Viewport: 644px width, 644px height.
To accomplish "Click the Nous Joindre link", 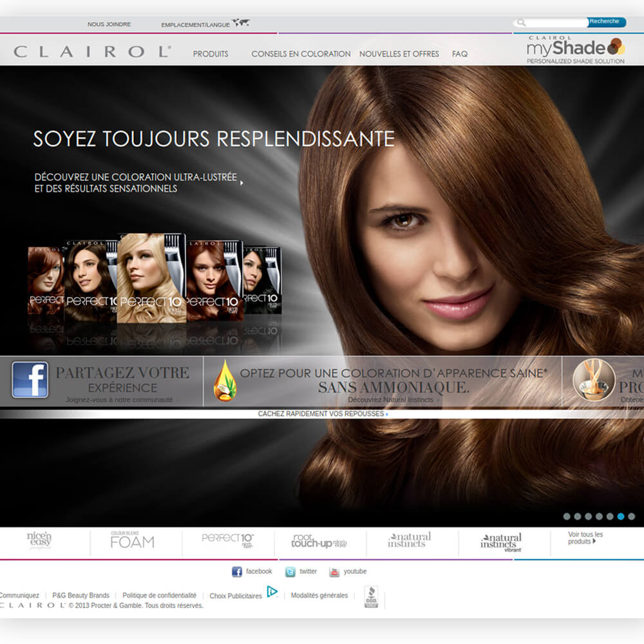I will click(109, 24).
